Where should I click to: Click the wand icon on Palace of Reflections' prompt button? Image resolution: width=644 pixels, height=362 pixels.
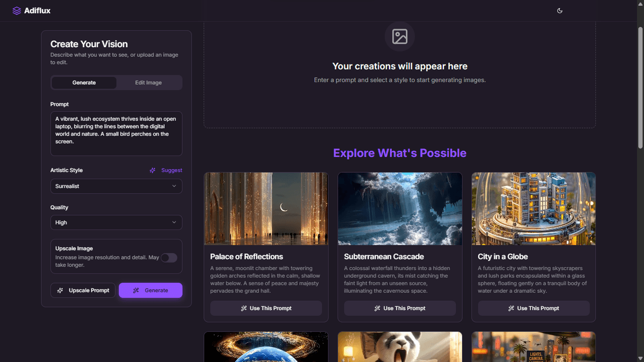pos(244,308)
